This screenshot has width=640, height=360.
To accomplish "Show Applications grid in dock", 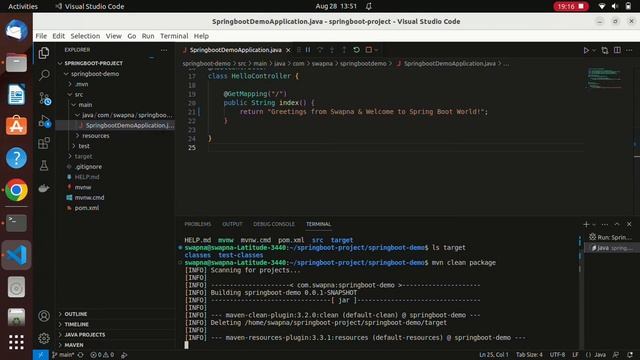I will 16,342.
